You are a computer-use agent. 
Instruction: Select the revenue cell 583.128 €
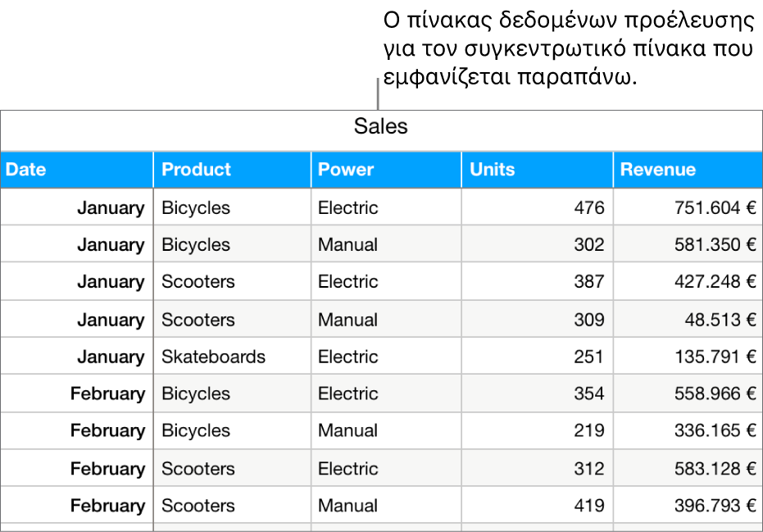710,469
